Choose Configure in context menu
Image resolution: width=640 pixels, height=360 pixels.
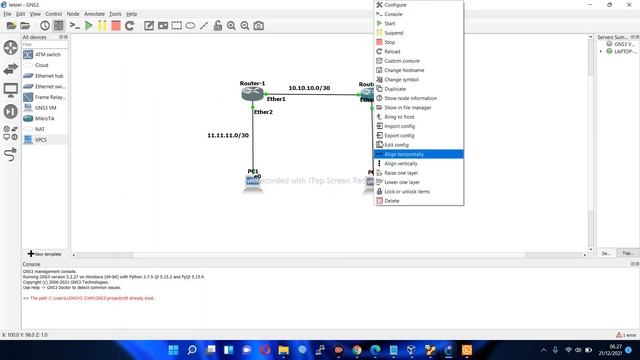point(419,5)
